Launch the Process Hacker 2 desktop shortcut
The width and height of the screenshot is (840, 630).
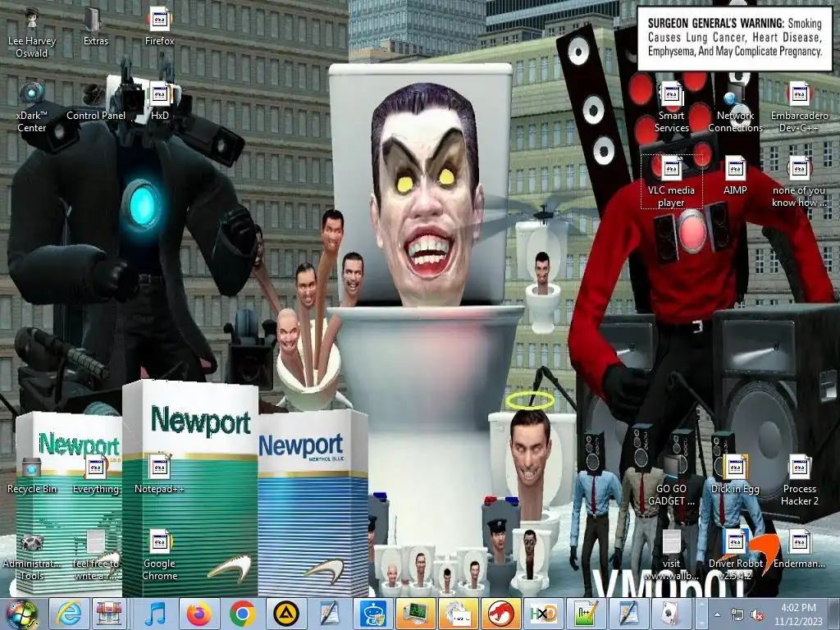[x=799, y=481]
